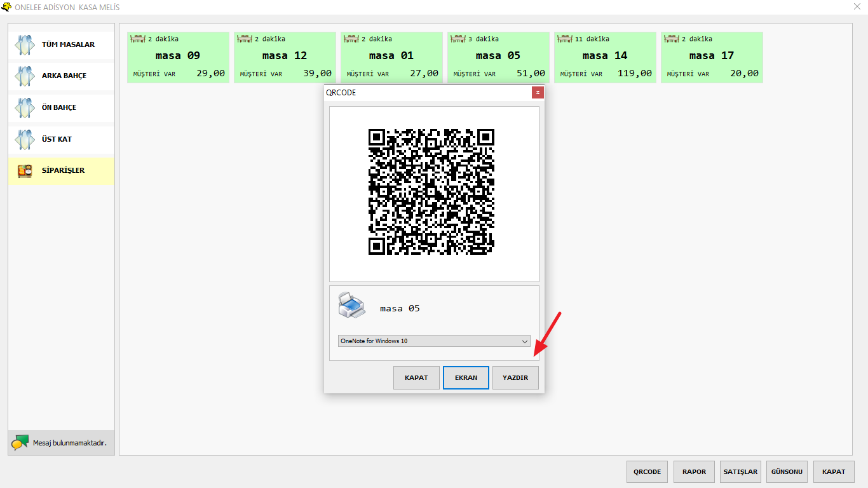Click KAPAT button in QRCODE dialog
The width and height of the screenshot is (868, 488).
(416, 377)
